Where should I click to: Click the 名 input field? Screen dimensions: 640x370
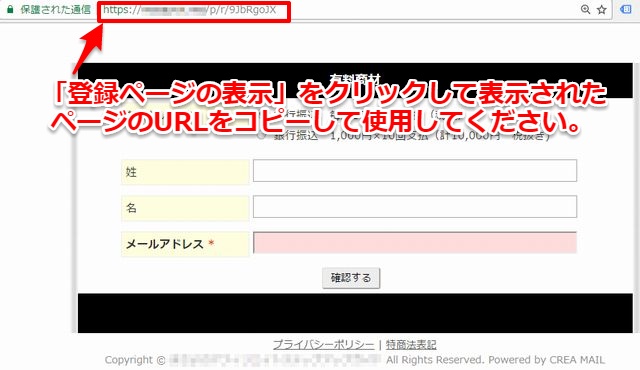[415, 206]
